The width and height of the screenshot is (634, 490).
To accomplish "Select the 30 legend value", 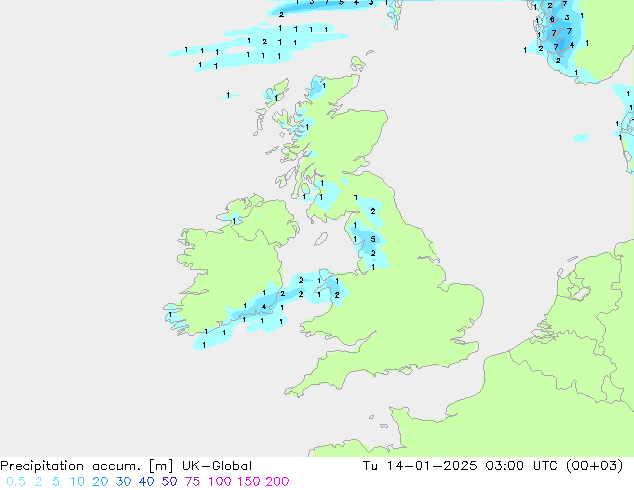I will (x=123, y=482).
